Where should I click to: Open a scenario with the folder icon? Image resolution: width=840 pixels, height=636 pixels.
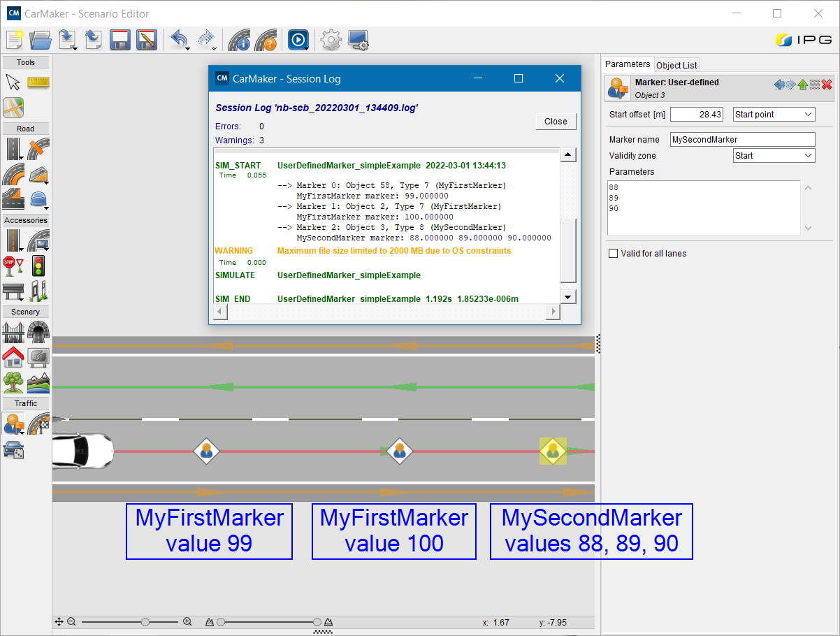point(41,41)
